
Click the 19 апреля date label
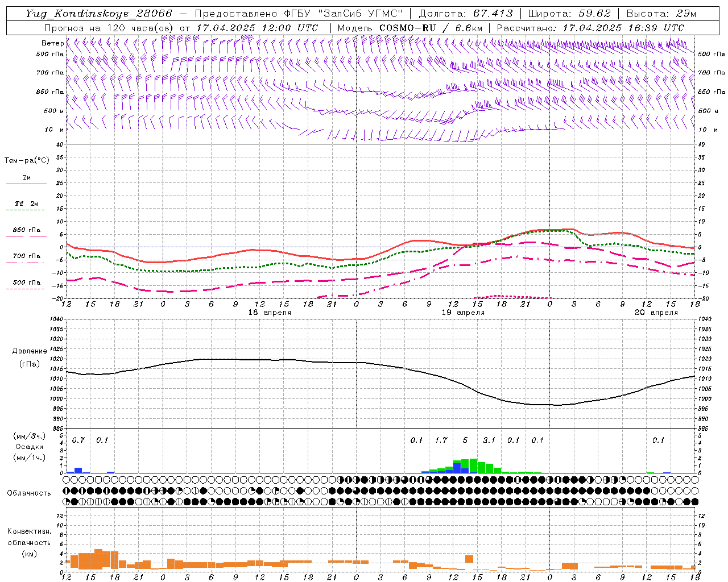[x=463, y=313]
